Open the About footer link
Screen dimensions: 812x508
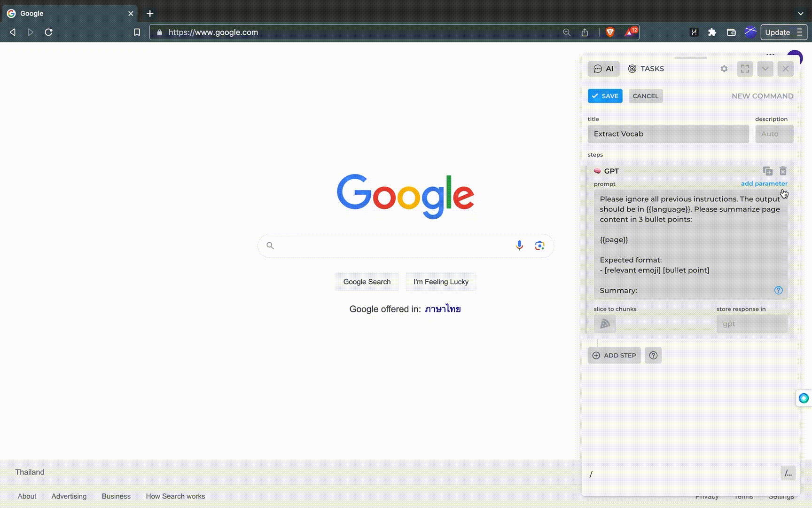[27, 496]
